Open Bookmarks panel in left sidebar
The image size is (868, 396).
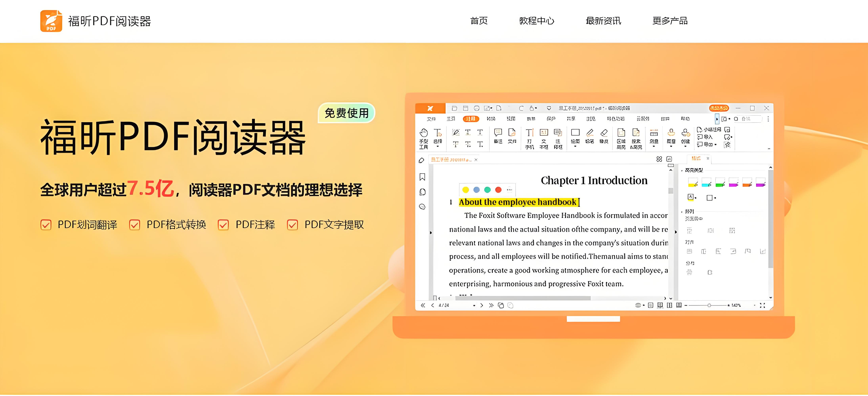tap(422, 177)
